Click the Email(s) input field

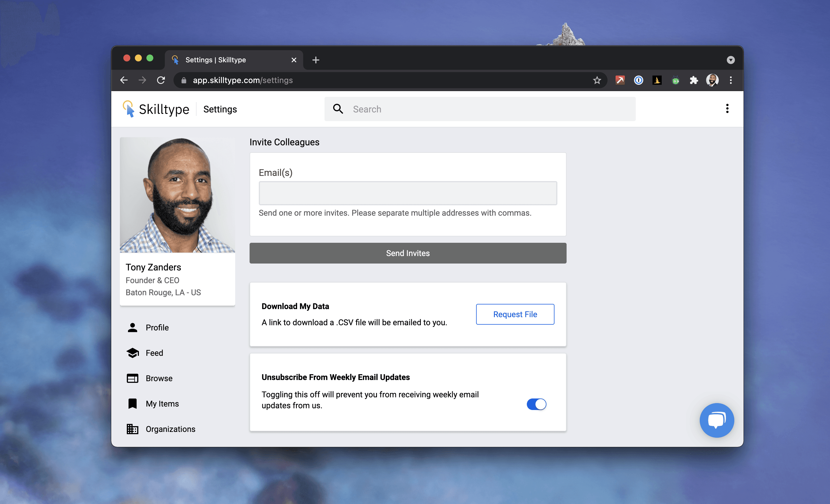pyautogui.click(x=408, y=193)
